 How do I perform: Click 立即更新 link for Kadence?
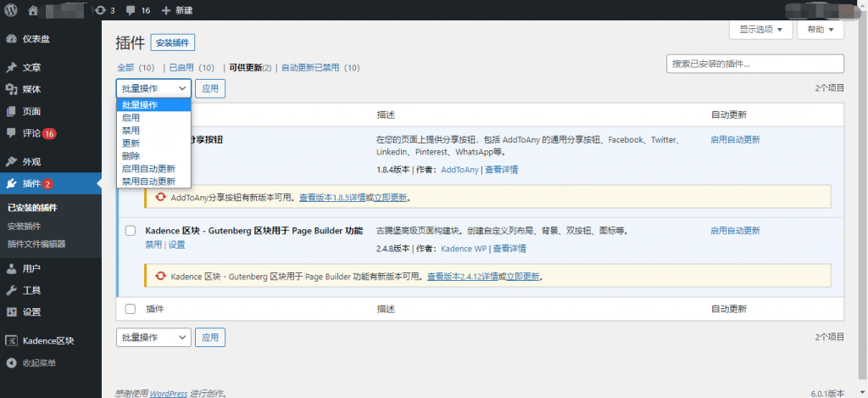pos(523,276)
